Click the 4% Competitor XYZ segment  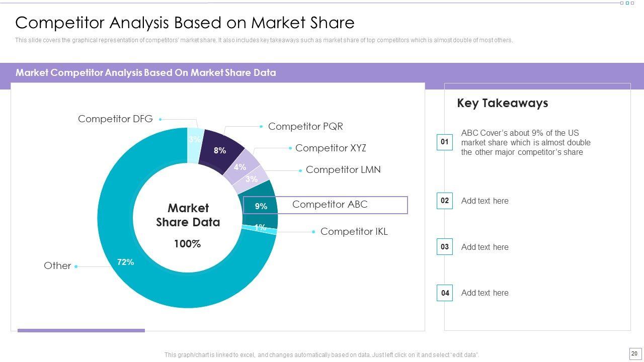[240, 167]
